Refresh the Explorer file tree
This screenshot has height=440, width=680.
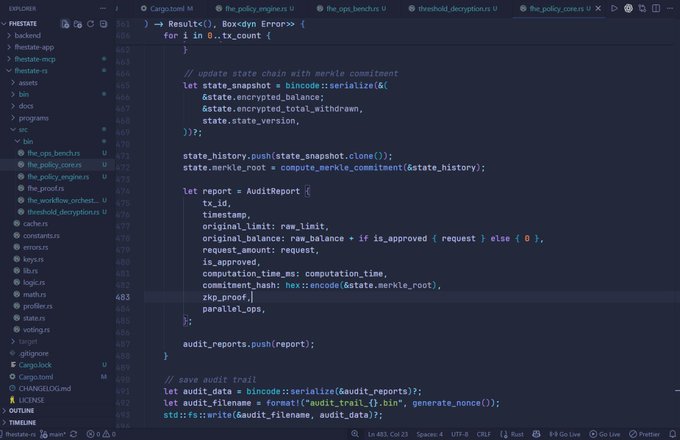90,24
